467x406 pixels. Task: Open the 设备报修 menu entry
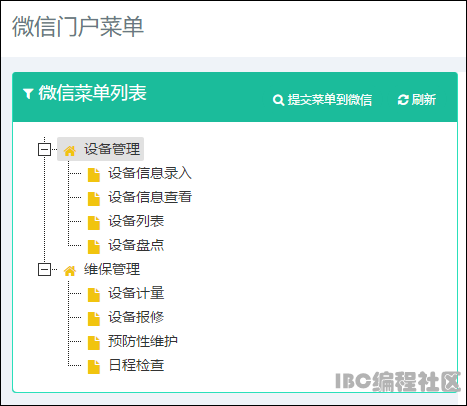136,317
